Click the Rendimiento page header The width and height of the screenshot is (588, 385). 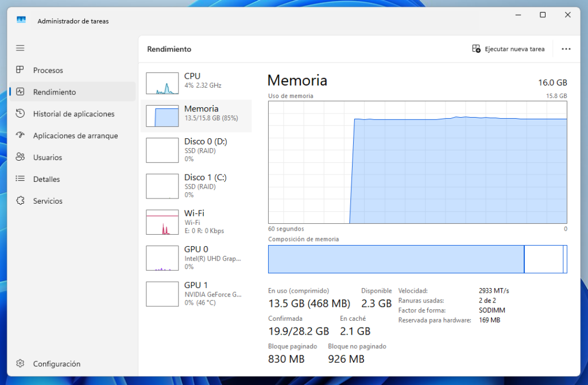point(169,49)
